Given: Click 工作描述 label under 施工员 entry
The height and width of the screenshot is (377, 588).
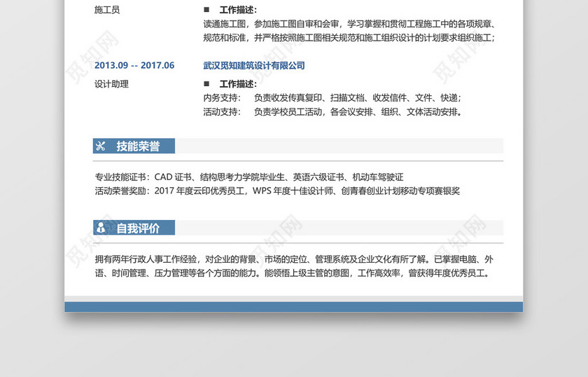Looking at the screenshot, I should (x=238, y=10).
